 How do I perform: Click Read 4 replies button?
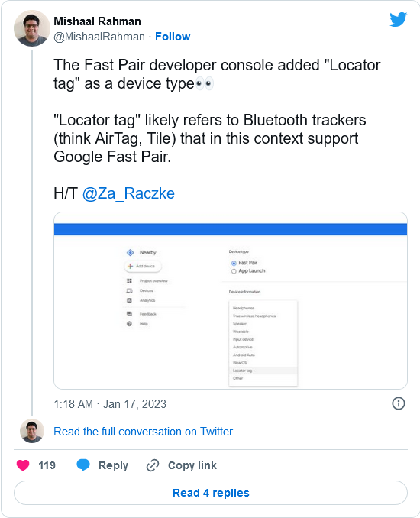pyautogui.click(x=211, y=493)
